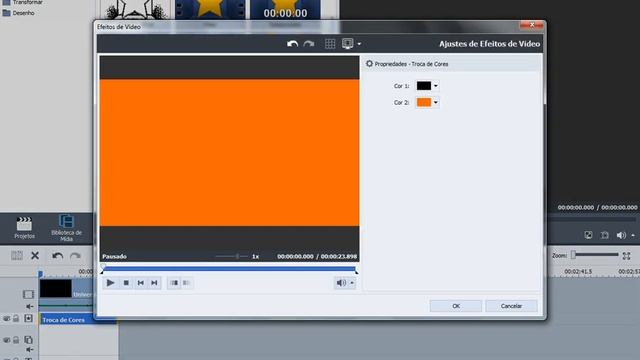Click the Propriedades - Troca de Cores gear icon
This screenshot has width=640, height=360.
[369, 64]
